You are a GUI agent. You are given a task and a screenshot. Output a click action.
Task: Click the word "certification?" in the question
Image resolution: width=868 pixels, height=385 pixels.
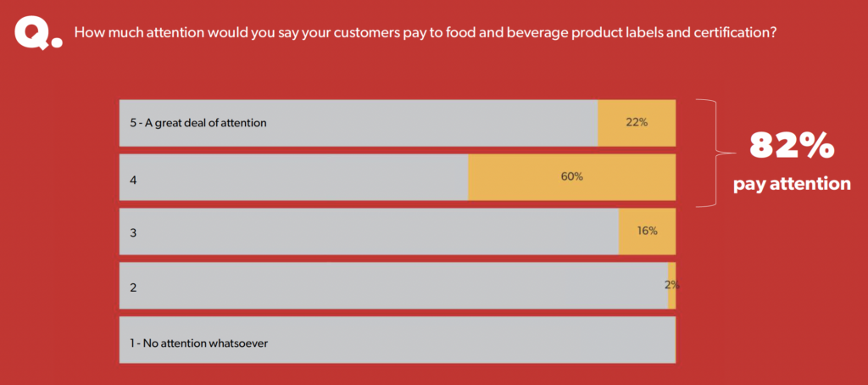click(x=739, y=34)
